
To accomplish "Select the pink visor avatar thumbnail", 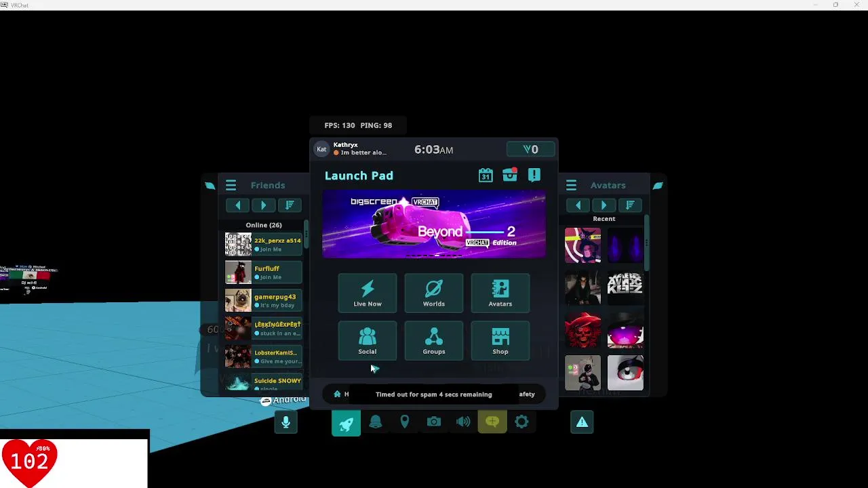I will (625, 330).
